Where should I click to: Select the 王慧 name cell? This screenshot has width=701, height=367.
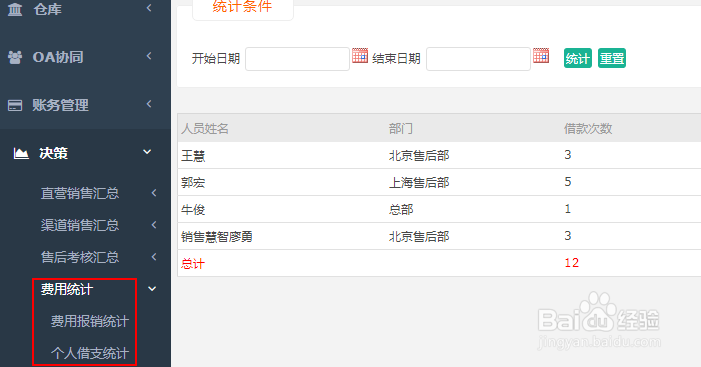coord(193,156)
